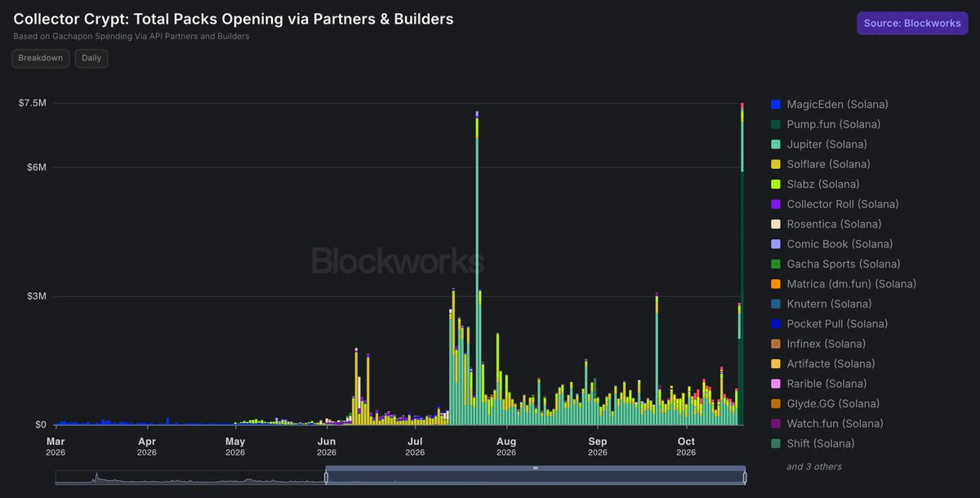Click the Matrica (dm.fun) orange swatch
The height and width of the screenshot is (498, 980).
tap(776, 284)
